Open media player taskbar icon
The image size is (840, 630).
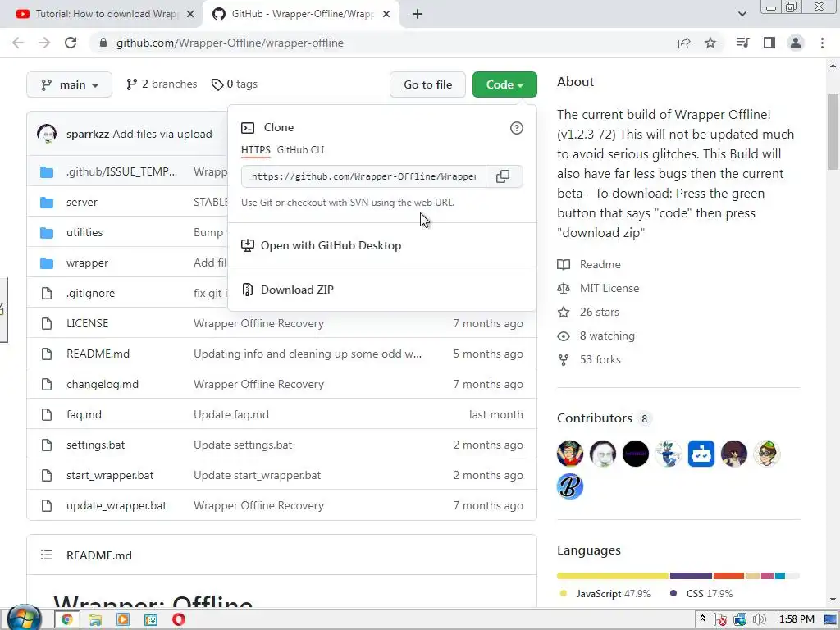click(x=123, y=619)
